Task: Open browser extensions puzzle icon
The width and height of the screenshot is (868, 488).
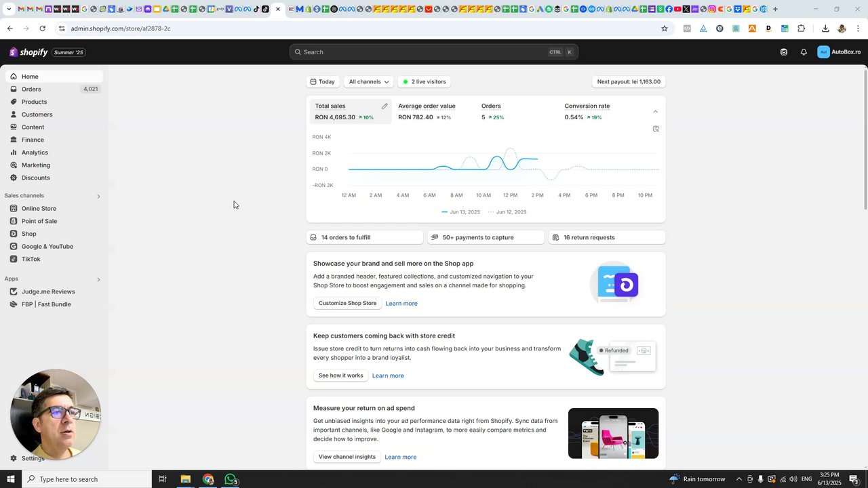Action: [801, 28]
